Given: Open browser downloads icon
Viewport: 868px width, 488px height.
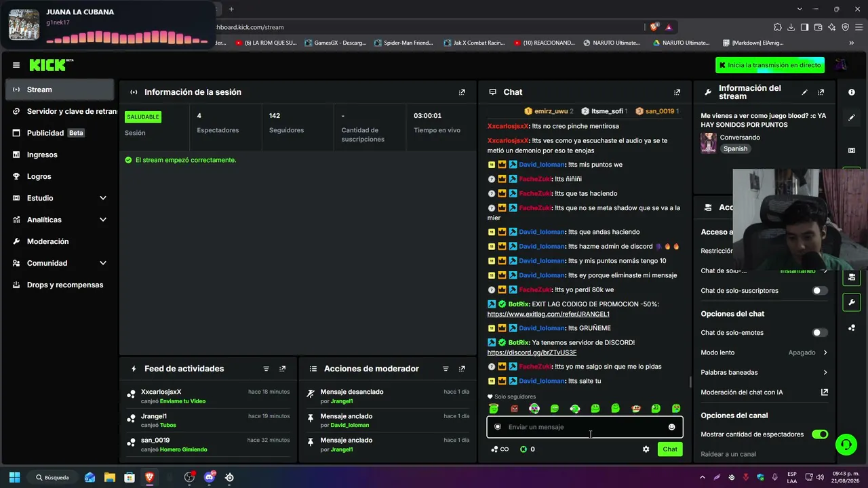Looking at the screenshot, I should pyautogui.click(x=791, y=27).
